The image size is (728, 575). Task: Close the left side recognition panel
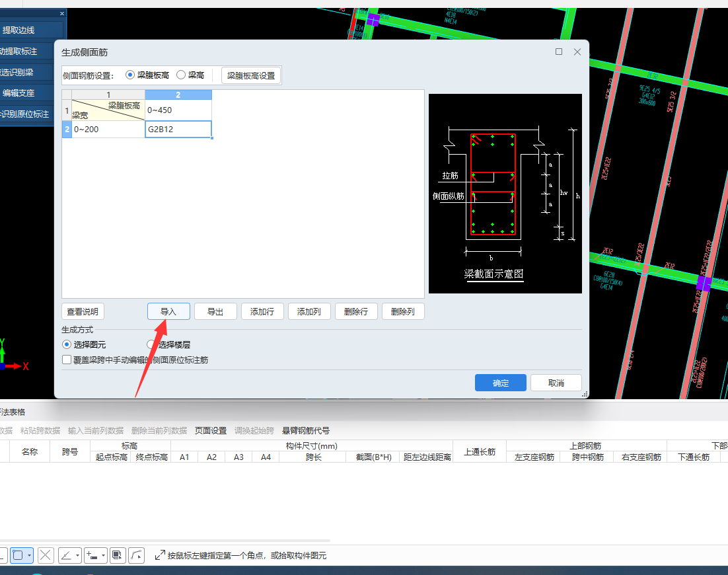61,13
